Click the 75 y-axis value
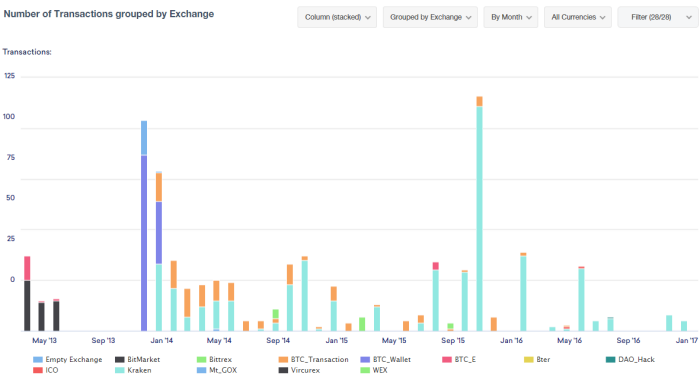The image size is (700, 387). click(10, 158)
